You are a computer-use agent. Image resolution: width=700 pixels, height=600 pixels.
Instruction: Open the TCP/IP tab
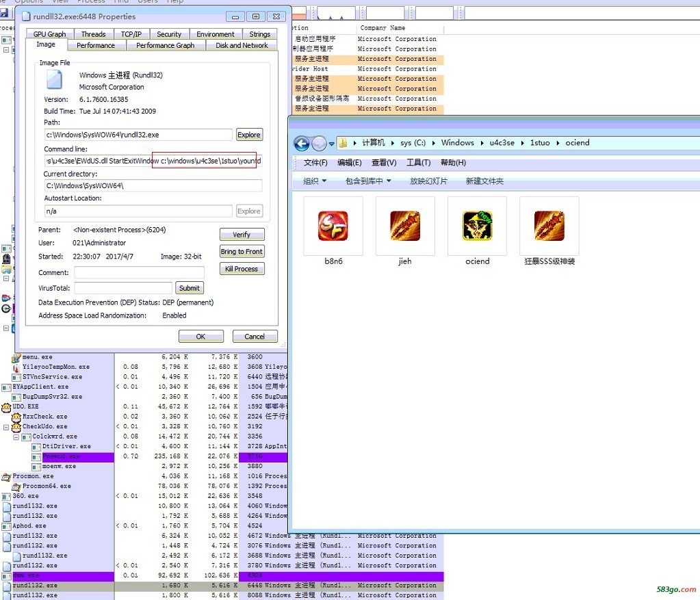pyautogui.click(x=131, y=34)
